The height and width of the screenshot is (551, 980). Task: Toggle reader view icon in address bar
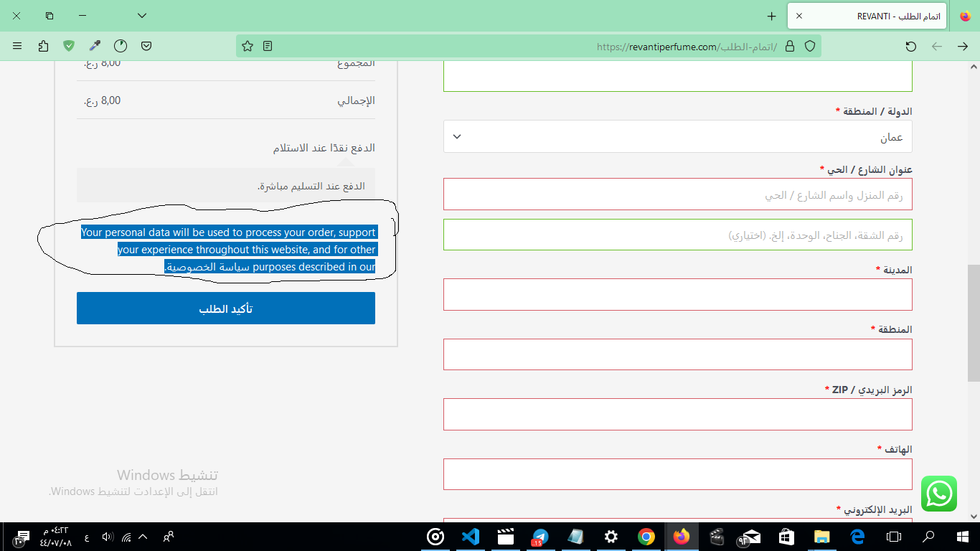coord(268,46)
